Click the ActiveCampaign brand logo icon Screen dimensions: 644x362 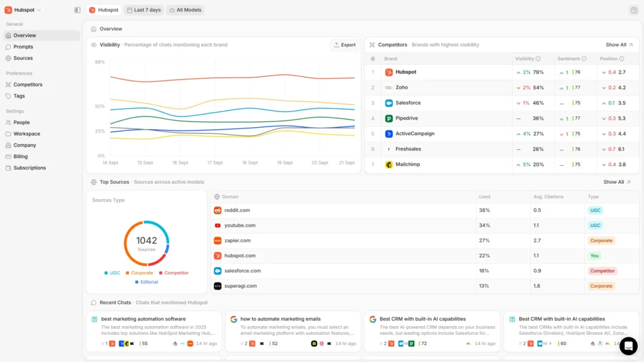click(x=389, y=133)
